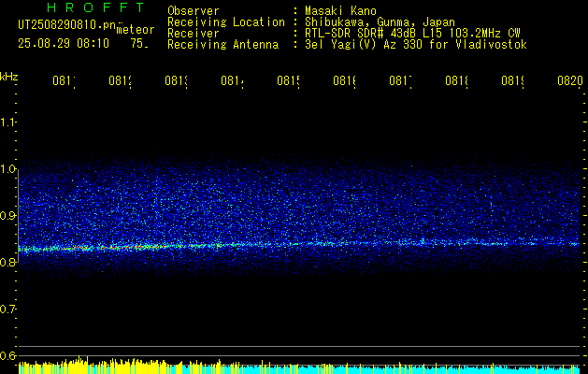Click the 0819 time axis marker
This screenshot has width=588, height=374.
click(x=513, y=81)
